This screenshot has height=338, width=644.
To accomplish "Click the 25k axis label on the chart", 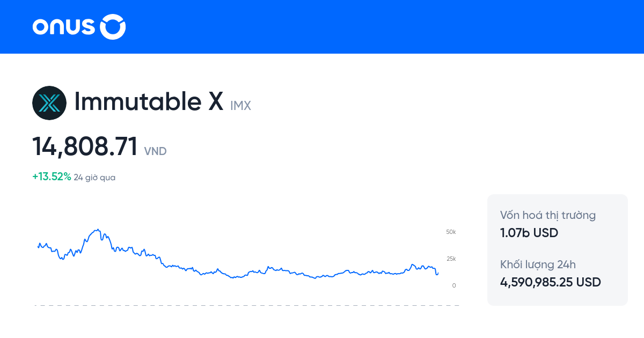I will coord(451,259).
